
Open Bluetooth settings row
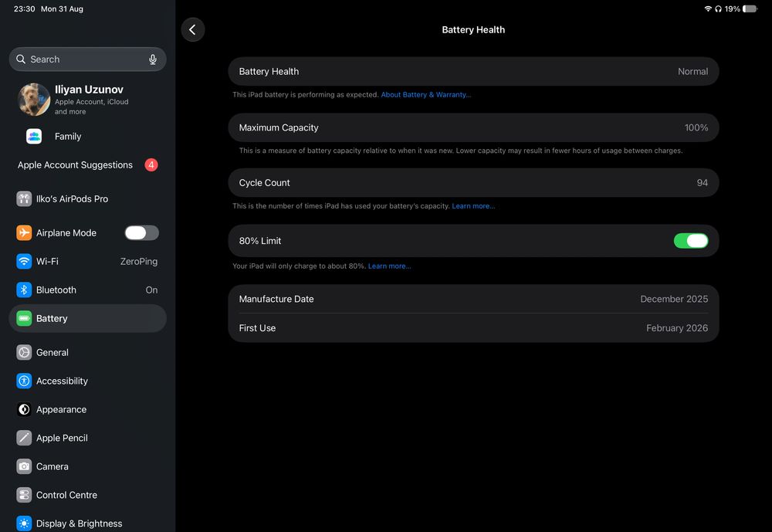pyautogui.click(x=88, y=290)
